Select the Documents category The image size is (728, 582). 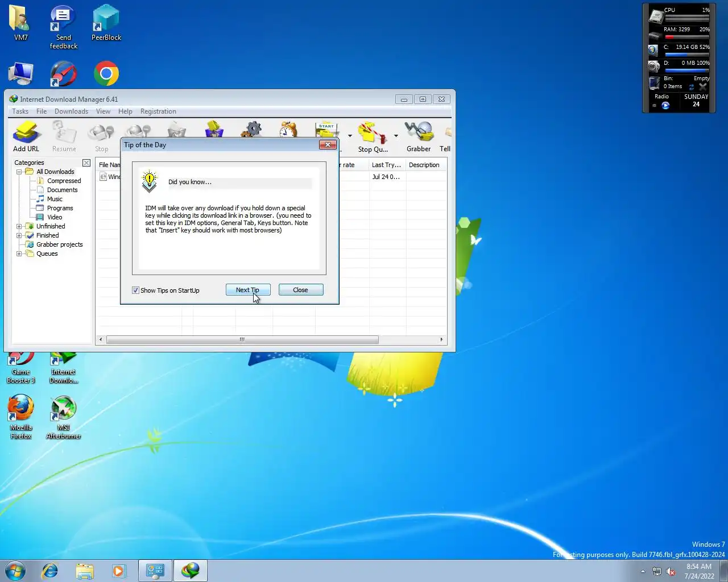(x=62, y=190)
